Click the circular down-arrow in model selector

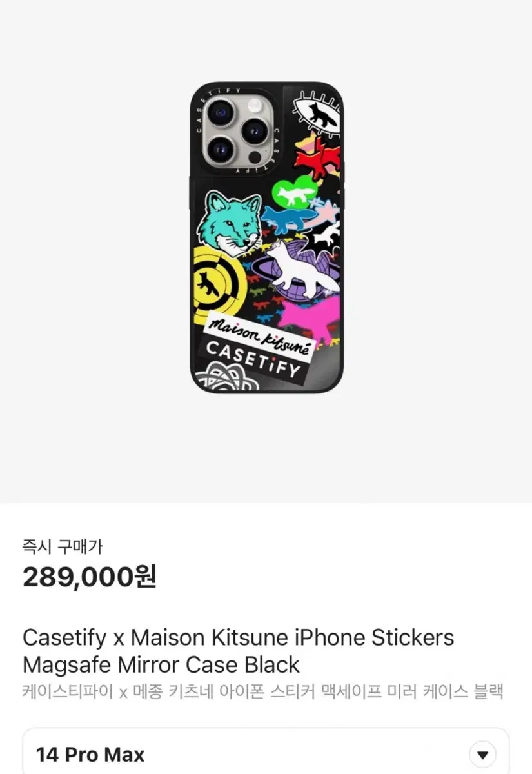(x=481, y=755)
